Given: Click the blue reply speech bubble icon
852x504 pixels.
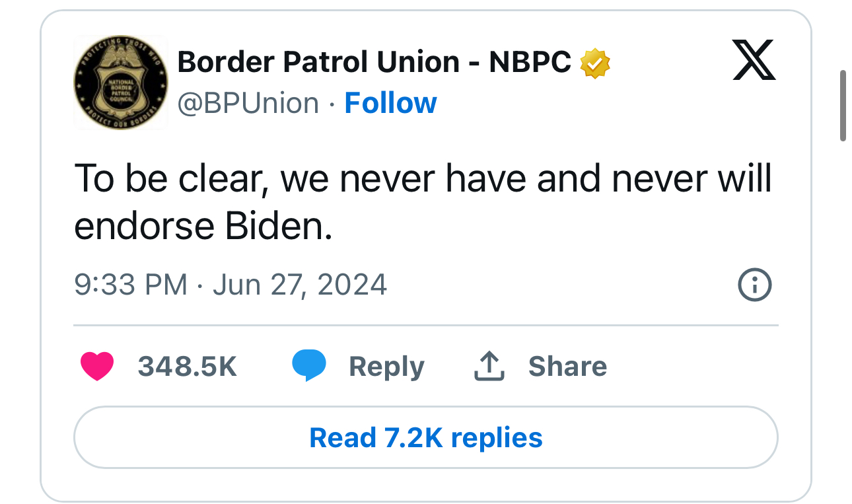Looking at the screenshot, I should pyautogui.click(x=309, y=366).
